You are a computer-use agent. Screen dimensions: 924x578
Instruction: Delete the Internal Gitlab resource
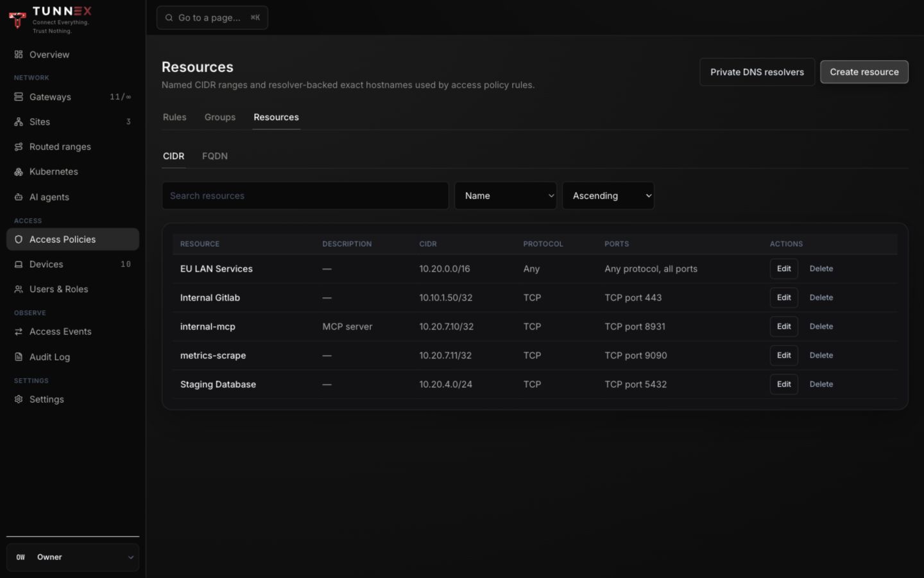click(x=821, y=298)
